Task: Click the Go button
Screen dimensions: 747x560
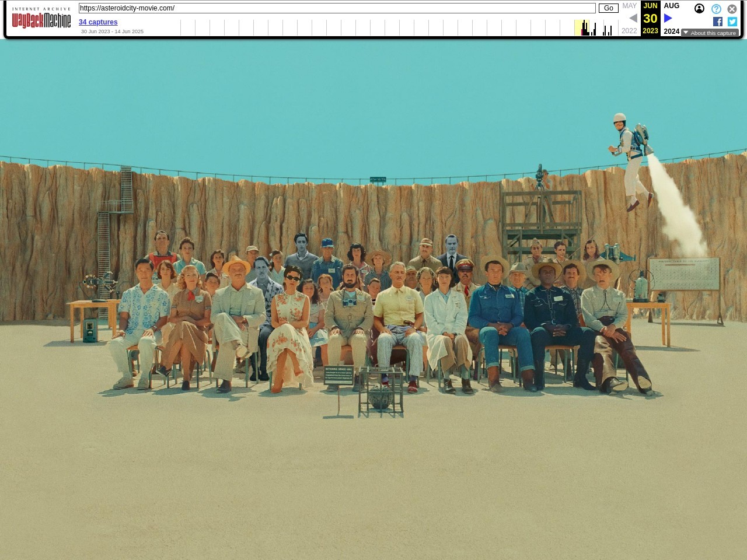Action: coord(609,8)
